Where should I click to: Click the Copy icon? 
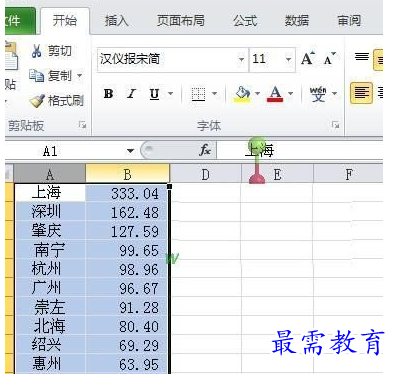tap(36, 76)
